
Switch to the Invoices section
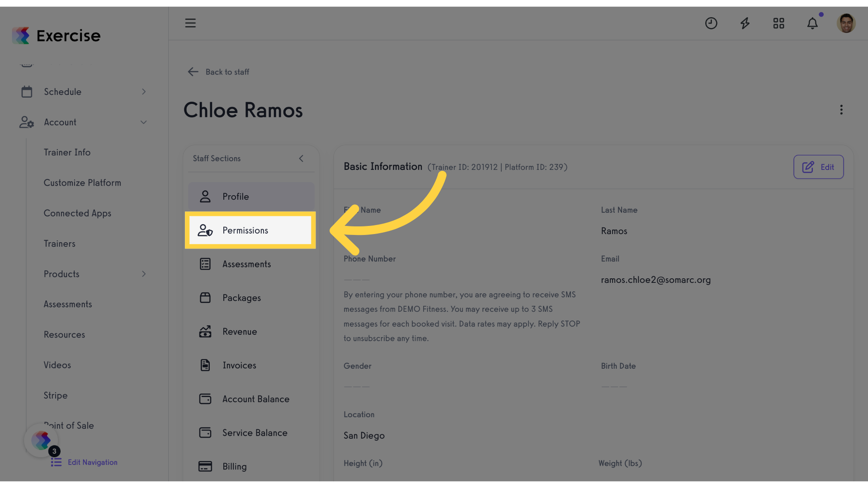coord(251,365)
